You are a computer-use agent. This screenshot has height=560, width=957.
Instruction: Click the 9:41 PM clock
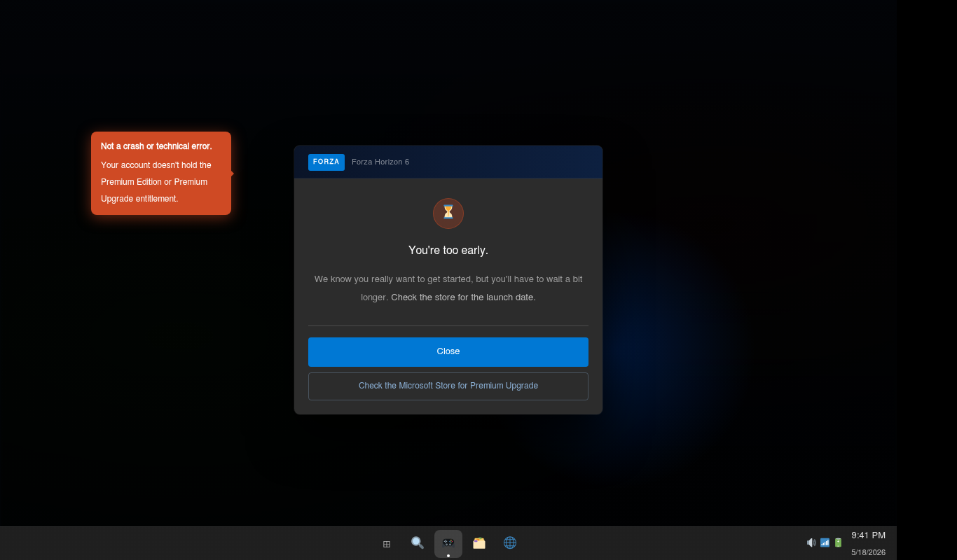pos(869,535)
